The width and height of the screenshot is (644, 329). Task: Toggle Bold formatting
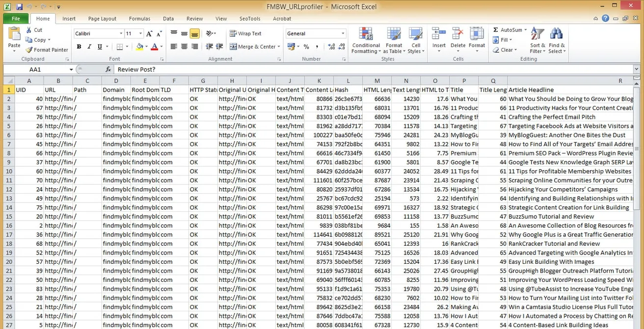pos(79,47)
